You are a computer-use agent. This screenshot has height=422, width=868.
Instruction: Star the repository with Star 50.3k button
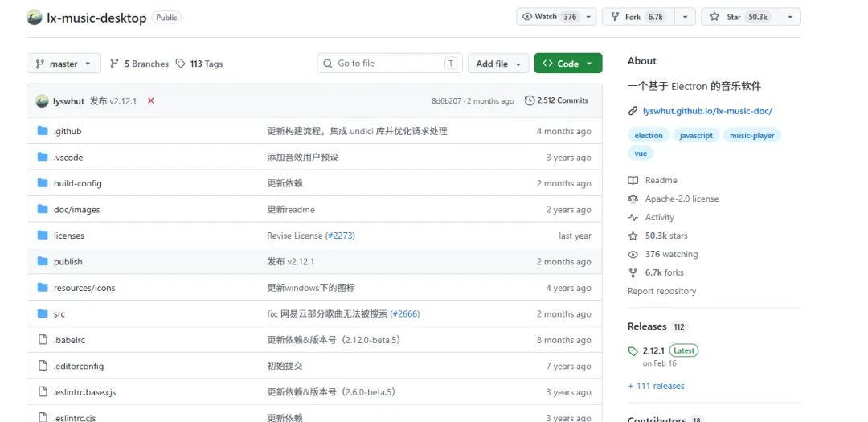pos(741,17)
